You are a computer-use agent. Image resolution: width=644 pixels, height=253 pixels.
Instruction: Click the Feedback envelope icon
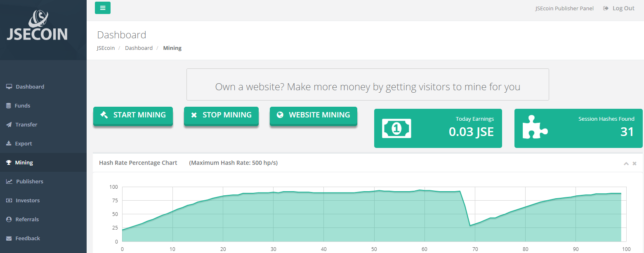click(x=9, y=238)
